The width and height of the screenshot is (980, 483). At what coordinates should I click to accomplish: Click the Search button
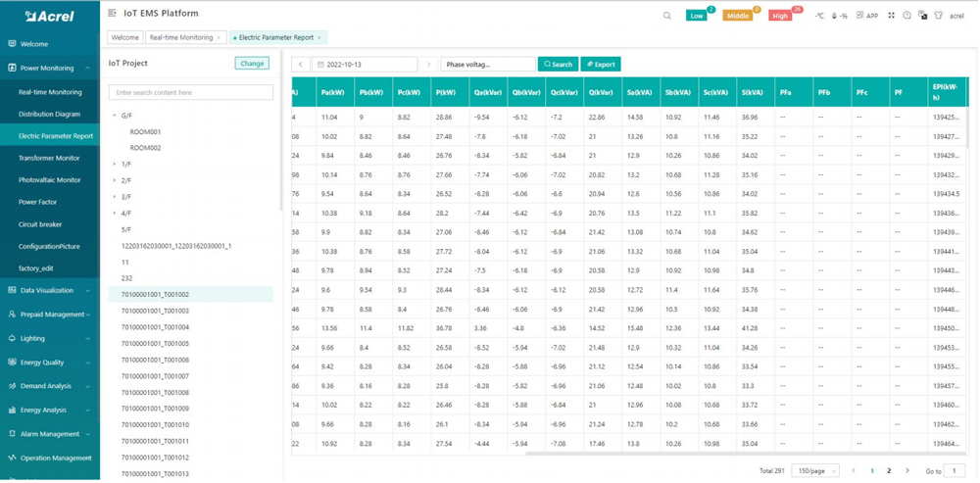point(559,65)
